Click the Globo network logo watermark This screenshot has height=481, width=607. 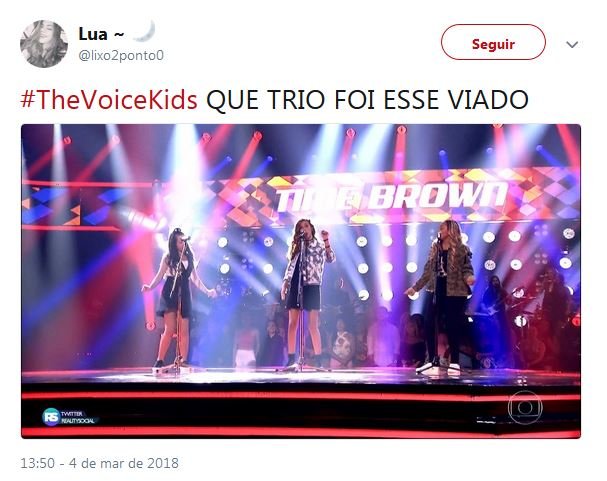click(x=525, y=407)
